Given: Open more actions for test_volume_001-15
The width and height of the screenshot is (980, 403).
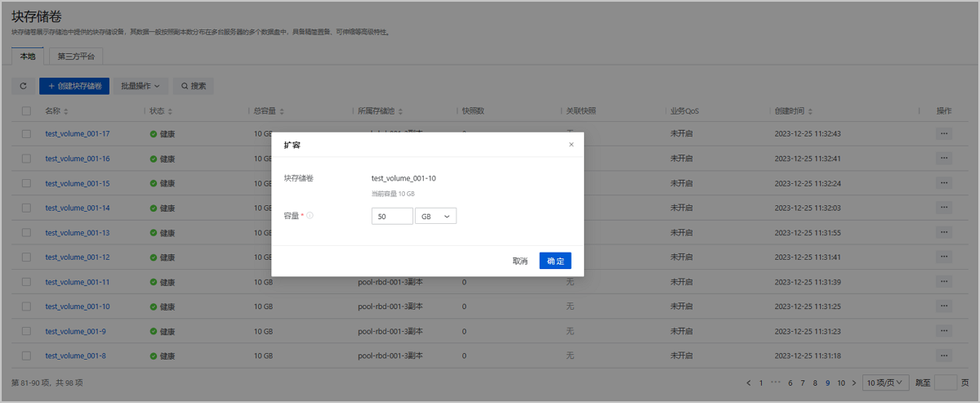Looking at the screenshot, I should [944, 183].
